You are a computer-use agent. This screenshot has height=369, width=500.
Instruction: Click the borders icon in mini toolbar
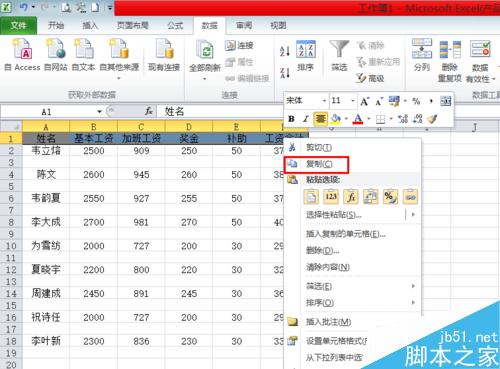380,119
